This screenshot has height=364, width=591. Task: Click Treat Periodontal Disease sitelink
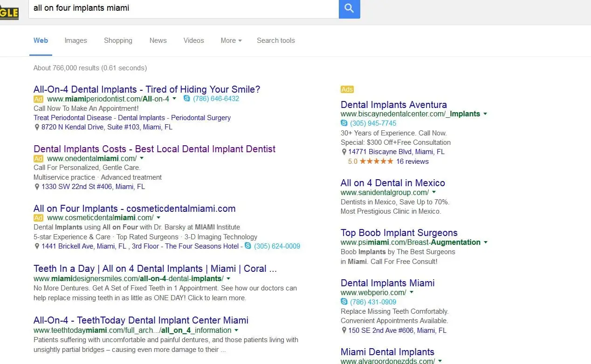tap(74, 118)
